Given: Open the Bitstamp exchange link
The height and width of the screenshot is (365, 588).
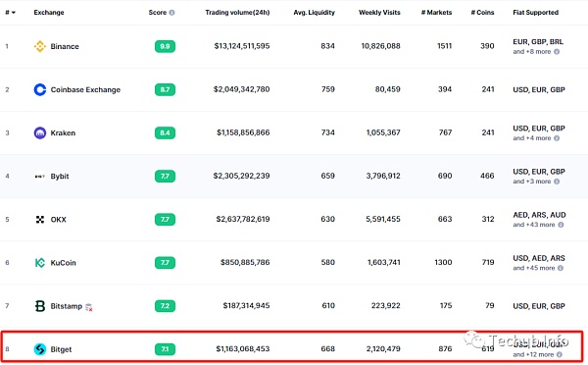Looking at the screenshot, I should coord(66,306).
